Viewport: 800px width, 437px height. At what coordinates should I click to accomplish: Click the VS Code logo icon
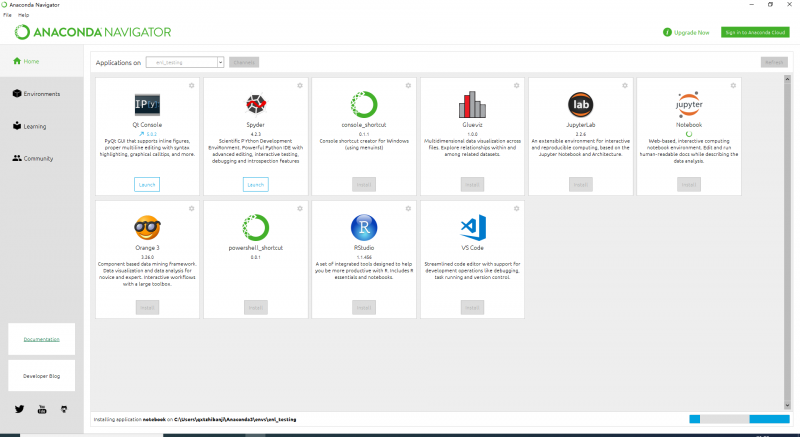tap(472, 227)
